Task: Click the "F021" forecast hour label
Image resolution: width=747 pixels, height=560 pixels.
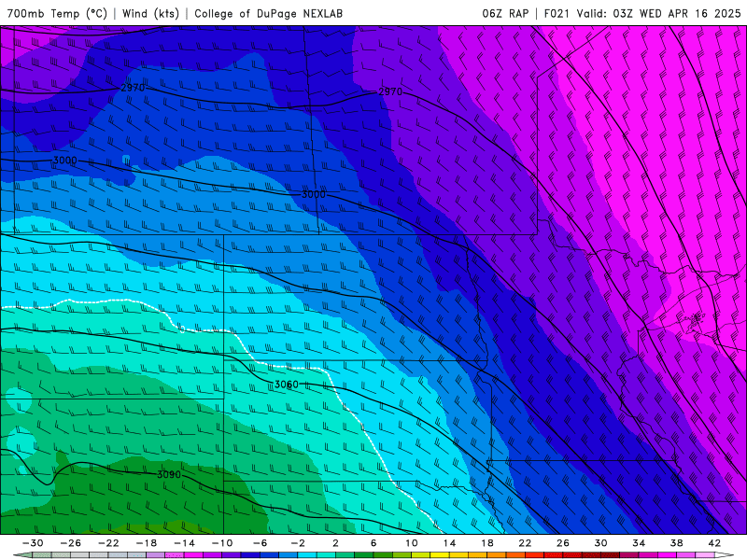Action: tap(557, 13)
